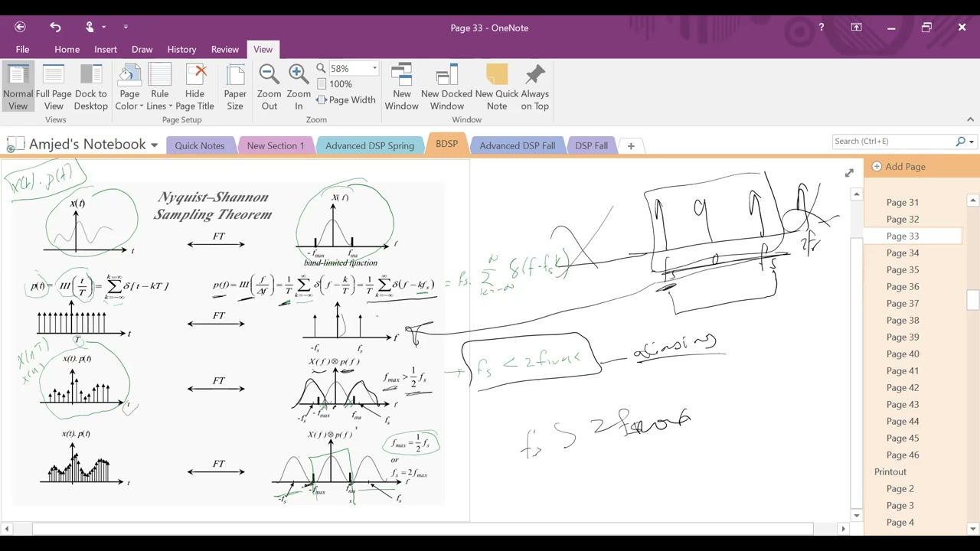Select the BDSP section tab
Image resolution: width=980 pixels, height=551 pixels.
pos(446,144)
